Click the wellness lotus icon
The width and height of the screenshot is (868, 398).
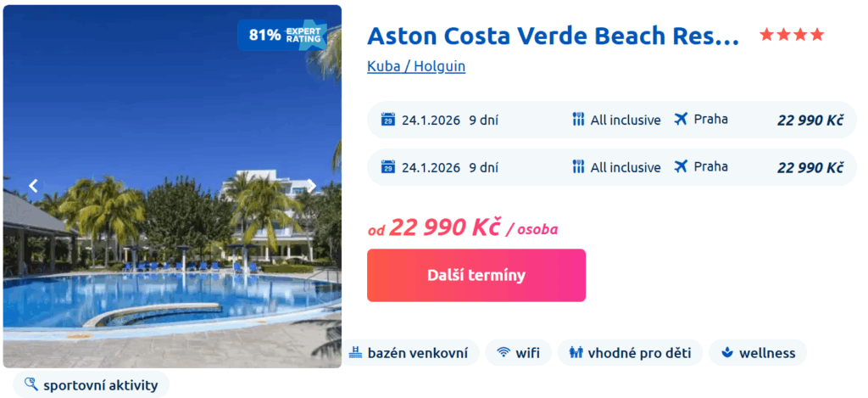coord(726,352)
